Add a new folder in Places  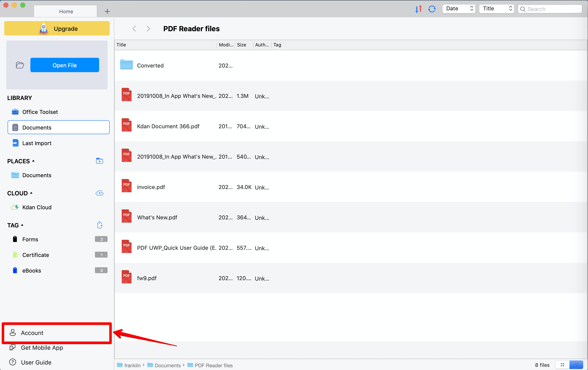[x=99, y=161]
